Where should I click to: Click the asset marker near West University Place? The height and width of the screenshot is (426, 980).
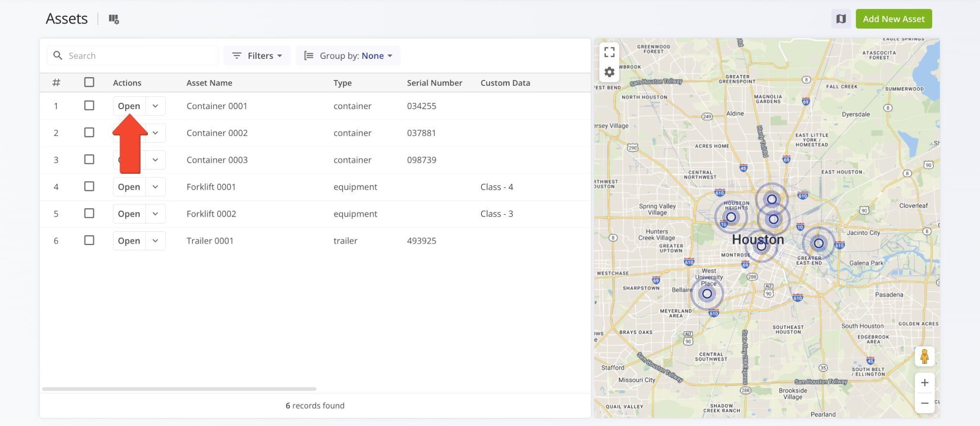pyautogui.click(x=707, y=294)
